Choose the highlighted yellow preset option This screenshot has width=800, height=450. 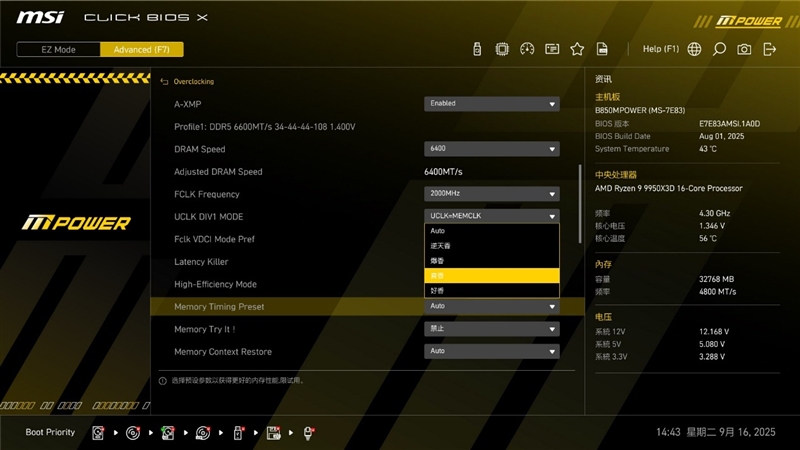coord(492,276)
